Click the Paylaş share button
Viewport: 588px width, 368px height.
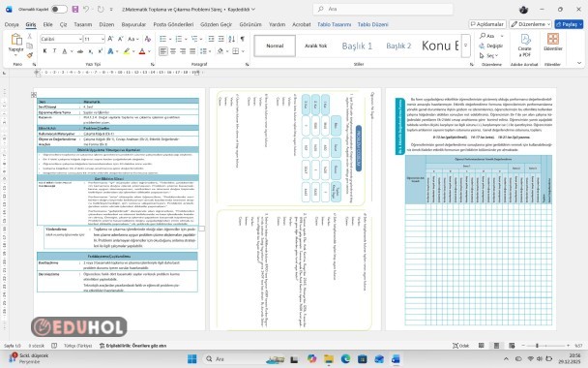[569, 24]
